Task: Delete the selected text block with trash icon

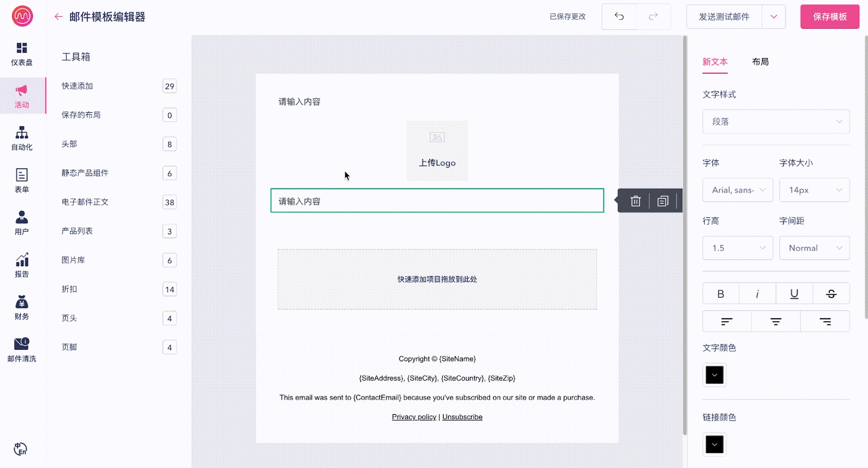Action: [x=635, y=201]
